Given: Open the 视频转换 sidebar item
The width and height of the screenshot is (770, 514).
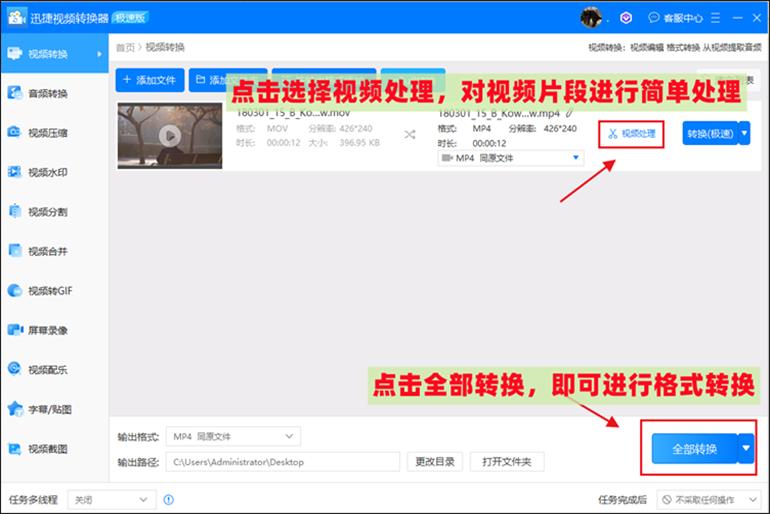Looking at the screenshot, I should (x=54, y=54).
